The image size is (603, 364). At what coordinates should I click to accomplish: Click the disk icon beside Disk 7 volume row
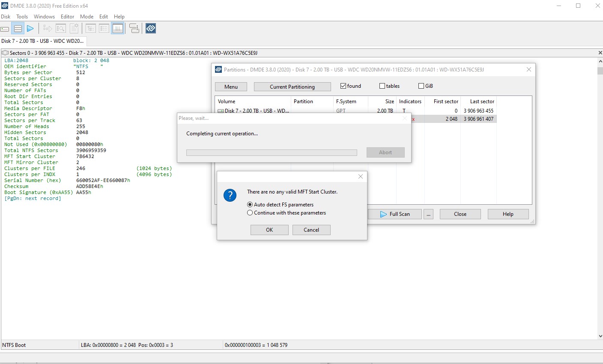[221, 111]
